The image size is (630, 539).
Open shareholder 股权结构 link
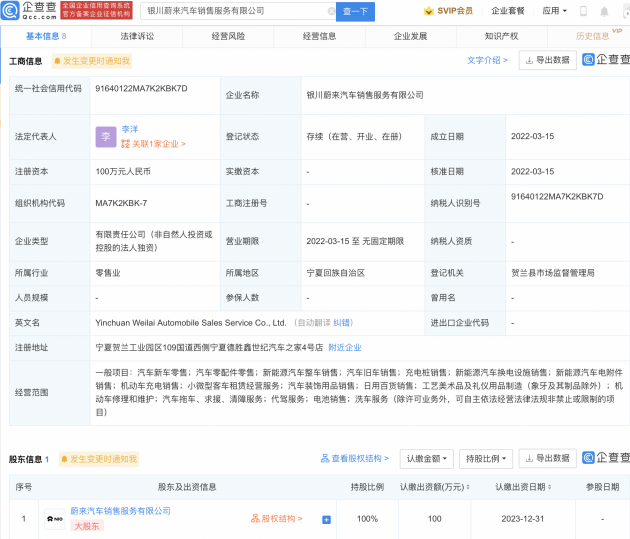(276, 519)
